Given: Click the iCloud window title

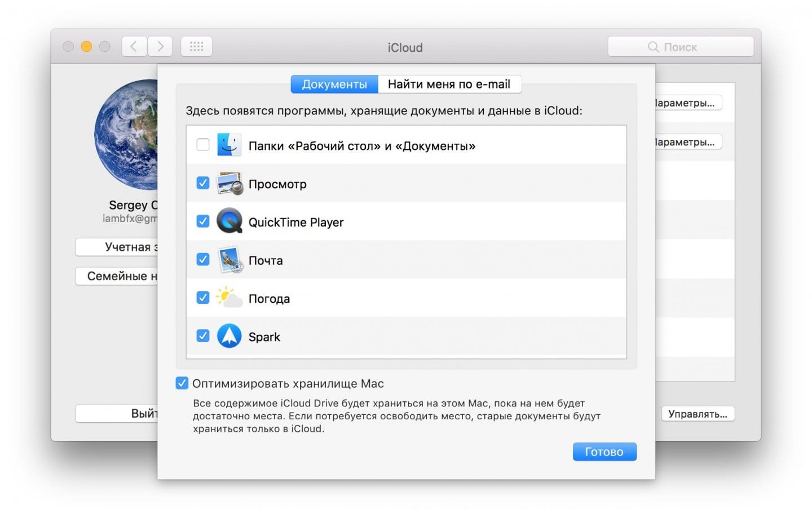Looking at the screenshot, I should pyautogui.click(x=405, y=47).
